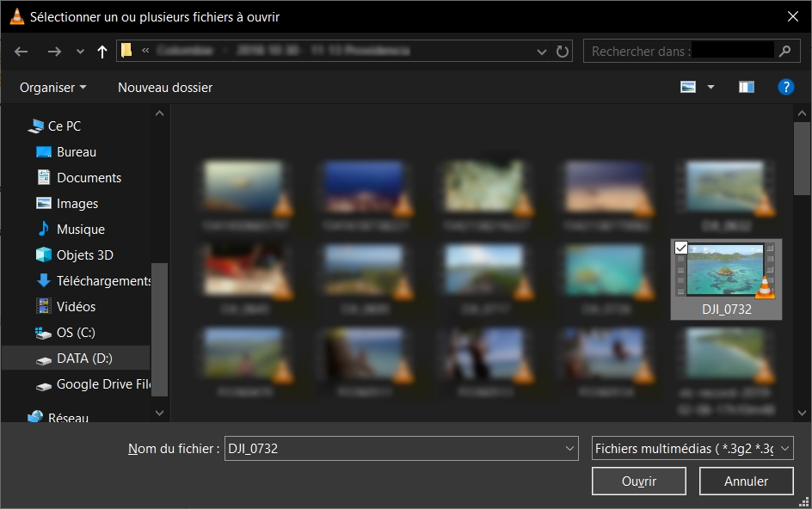Viewport: 812px width, 509px height.
Task: Navigate back with the left arrow
Action: (x=21, y=51)
